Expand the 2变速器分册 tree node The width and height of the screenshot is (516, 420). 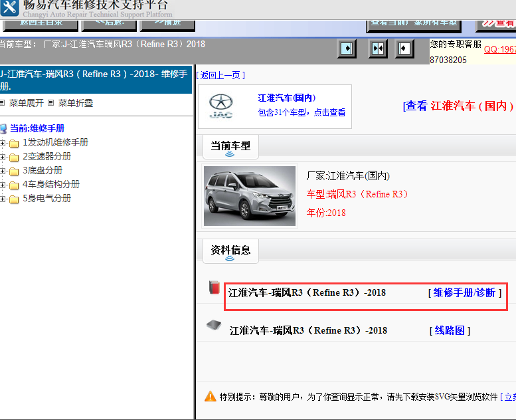pyautogui.click(x=3, y=157)
